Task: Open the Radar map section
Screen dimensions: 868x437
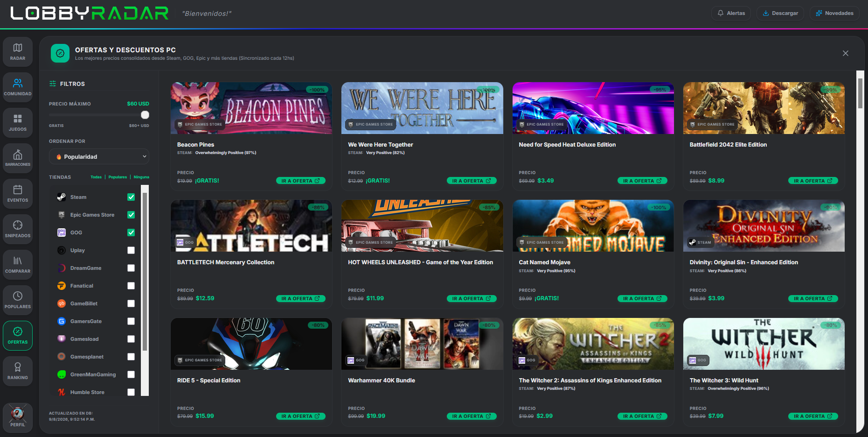Action: coord(18,52)
